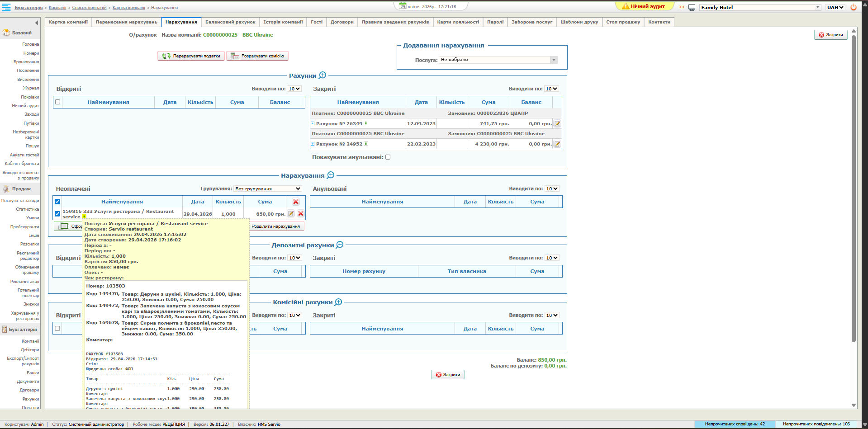Toggle the Показувати анульовані checkbox
Image resolution: width=868 pixels, height=429 pixels.
[388, 157]
